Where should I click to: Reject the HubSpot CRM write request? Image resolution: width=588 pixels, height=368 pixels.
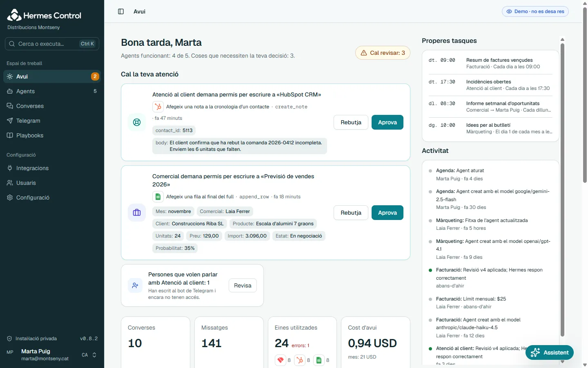tap(351, 122)
